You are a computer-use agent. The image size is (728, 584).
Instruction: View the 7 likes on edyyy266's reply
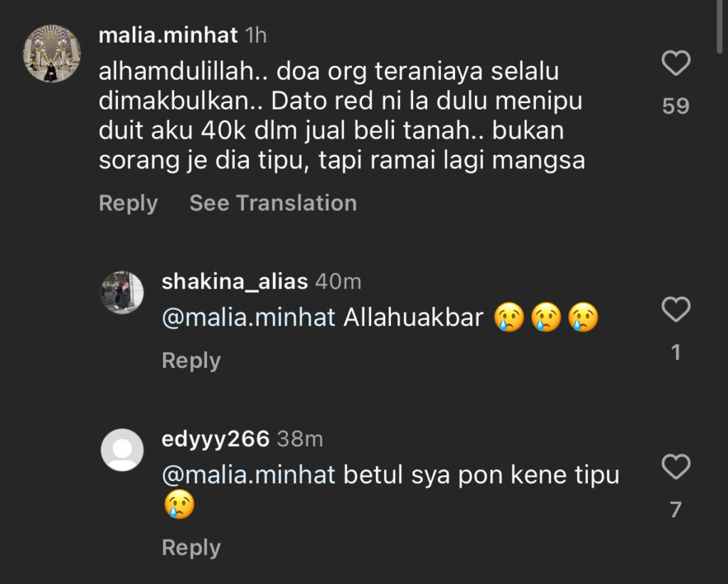coord(675,510)
